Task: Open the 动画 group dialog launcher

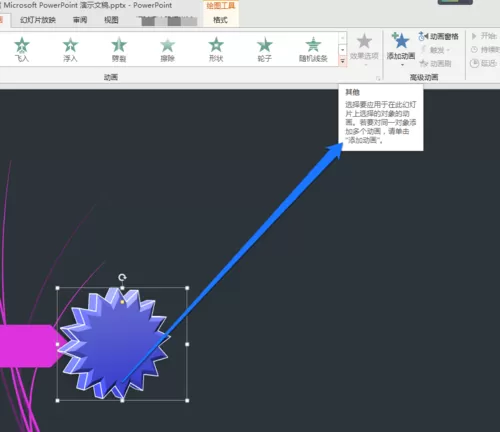Action: coord(378,78)
